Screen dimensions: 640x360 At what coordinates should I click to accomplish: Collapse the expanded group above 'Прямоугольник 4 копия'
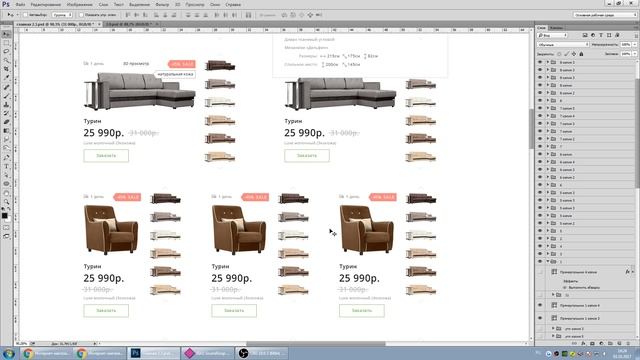tap(548, 262)
